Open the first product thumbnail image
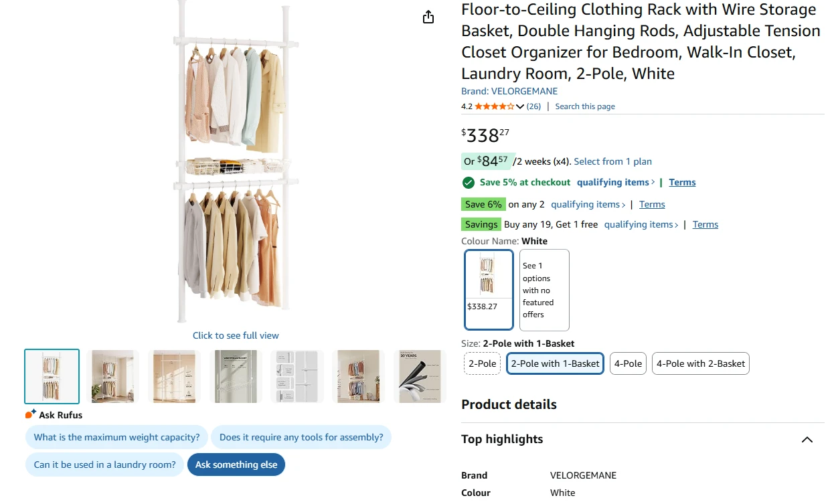The height and width of the screenshot is (504, 832). (52, 376)
